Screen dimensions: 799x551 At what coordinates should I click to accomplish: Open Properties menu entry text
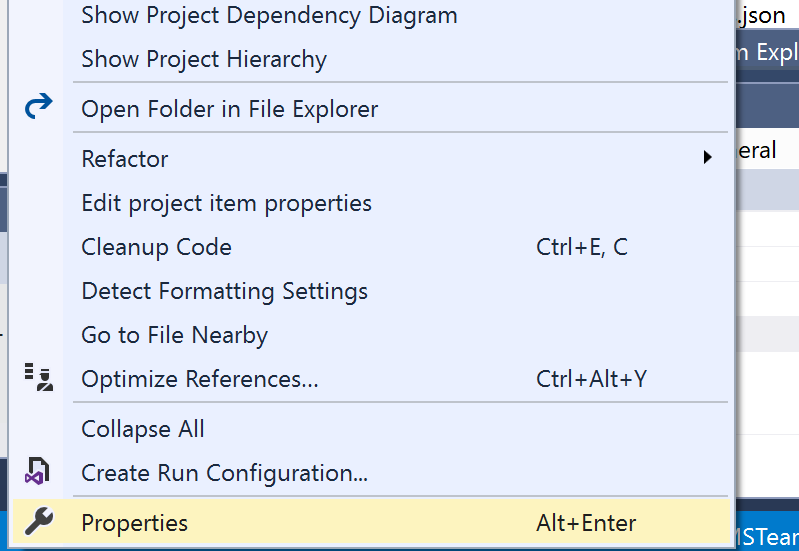click(134, 523)
